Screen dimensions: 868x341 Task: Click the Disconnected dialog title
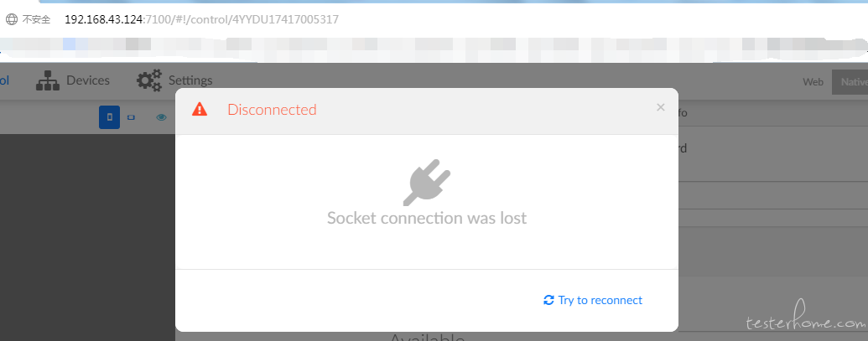point(272,110)
